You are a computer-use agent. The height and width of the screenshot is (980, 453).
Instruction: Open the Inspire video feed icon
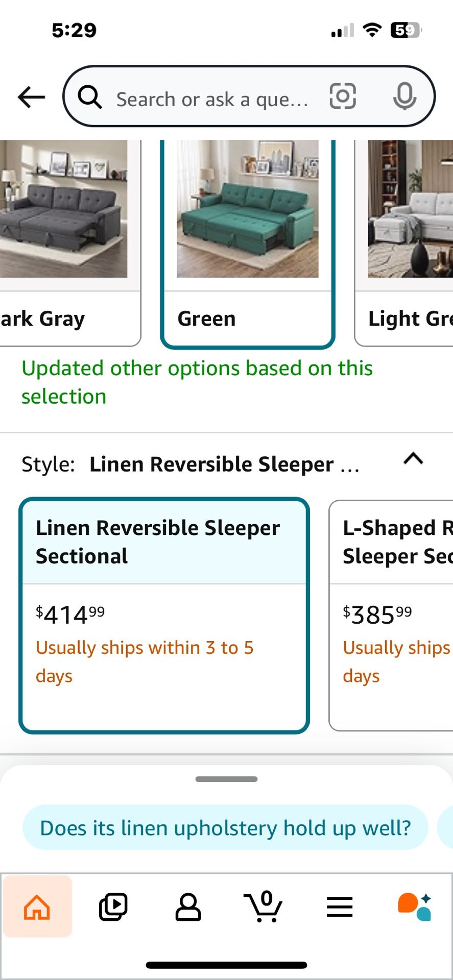click(113, 907)
